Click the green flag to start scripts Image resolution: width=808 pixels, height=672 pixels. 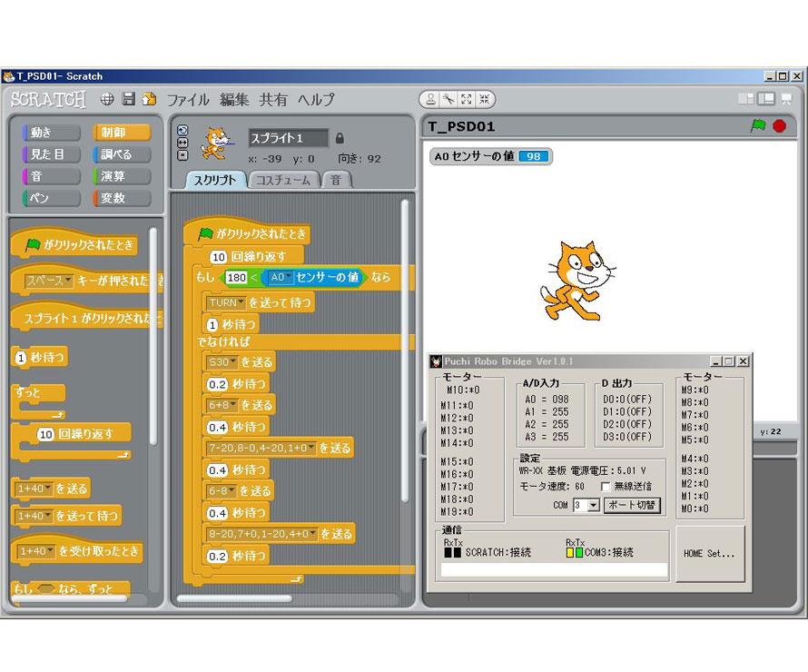[758, 125]
